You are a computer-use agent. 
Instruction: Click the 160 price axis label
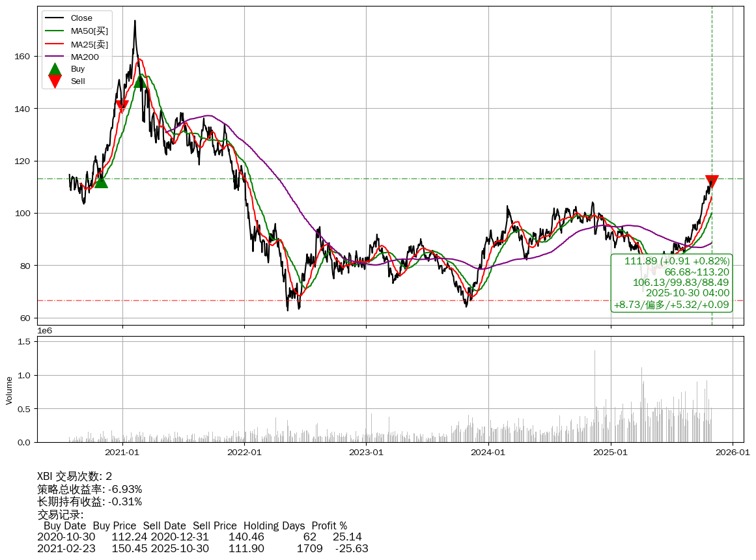(23, 57)
